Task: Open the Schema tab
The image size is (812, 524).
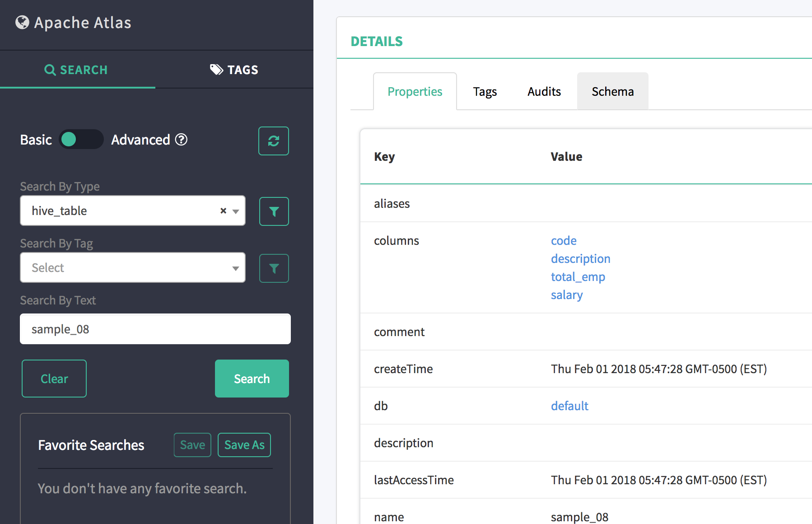Action: [x=613, y=91]
